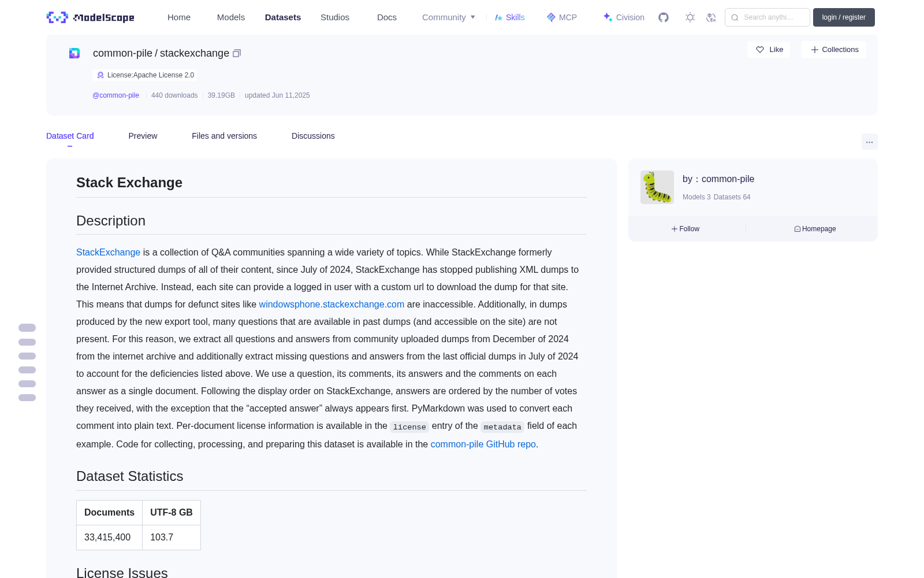Open the Preview tab
The image size is (924, 578).
click(x=143, y=136)
